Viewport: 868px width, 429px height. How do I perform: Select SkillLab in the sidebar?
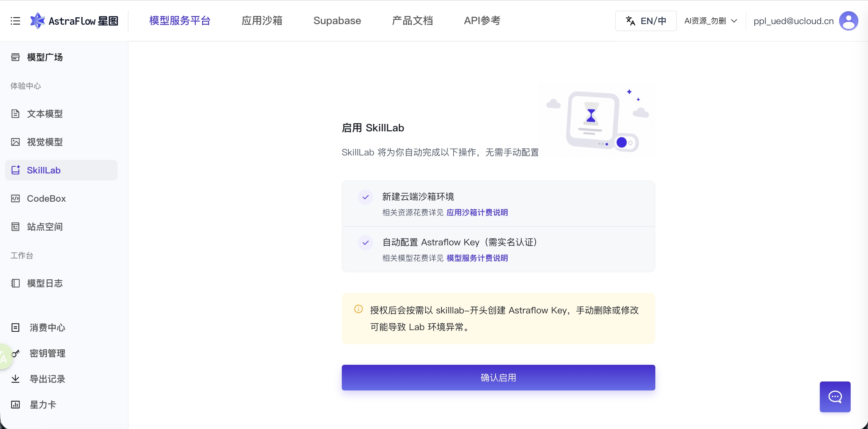click(61, 170)
